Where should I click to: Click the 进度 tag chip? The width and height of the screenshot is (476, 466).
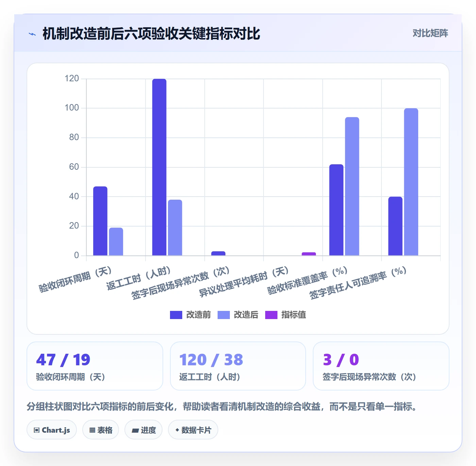click(x=143, y=430)
